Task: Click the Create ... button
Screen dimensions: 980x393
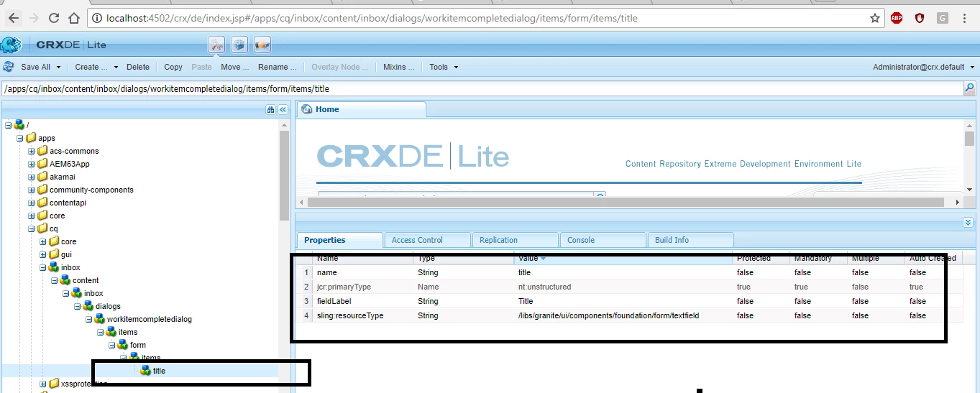Action: click(91, 67)
